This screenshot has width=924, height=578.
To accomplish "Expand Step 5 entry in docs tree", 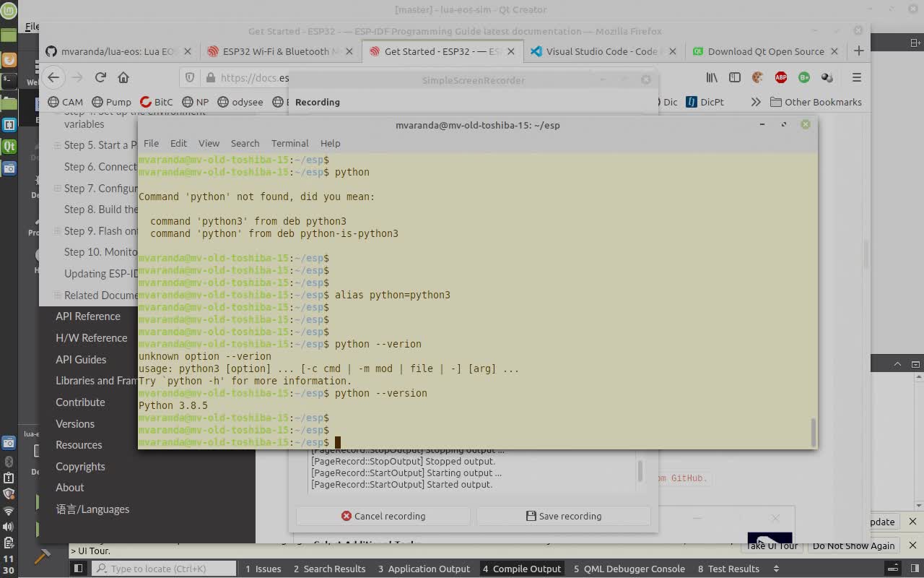I will point(57,145).
